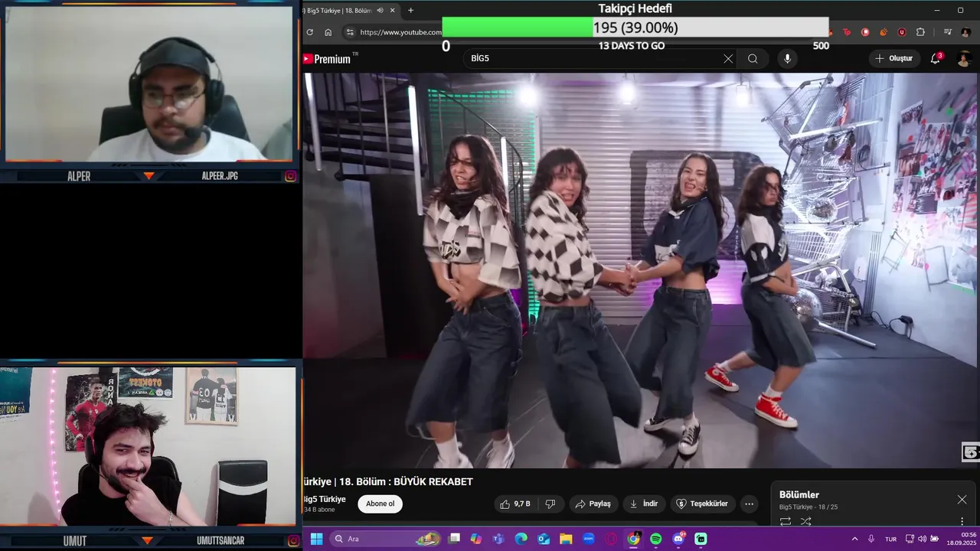Open more actions three-dot menu
980x551 pixels.
[749, 504]
